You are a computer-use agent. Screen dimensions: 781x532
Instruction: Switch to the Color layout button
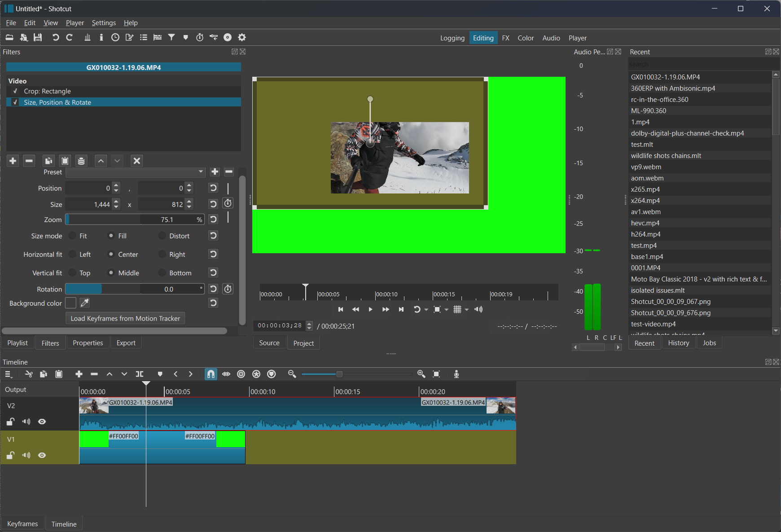525,38
